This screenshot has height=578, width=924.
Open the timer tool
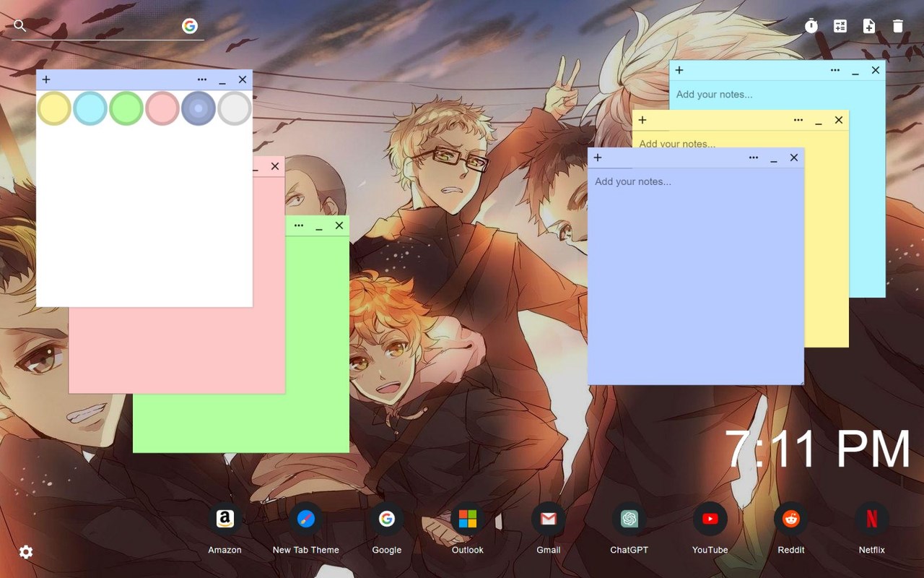[x=811, y=26]
